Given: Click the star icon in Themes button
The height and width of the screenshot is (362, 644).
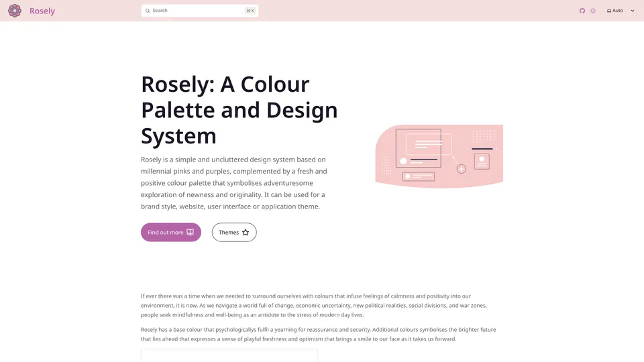Looking at the screenshot, I should point(246,233).
